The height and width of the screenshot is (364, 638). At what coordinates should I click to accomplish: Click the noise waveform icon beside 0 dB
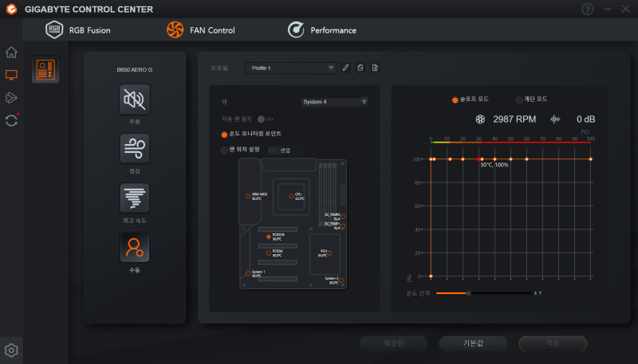555,119
